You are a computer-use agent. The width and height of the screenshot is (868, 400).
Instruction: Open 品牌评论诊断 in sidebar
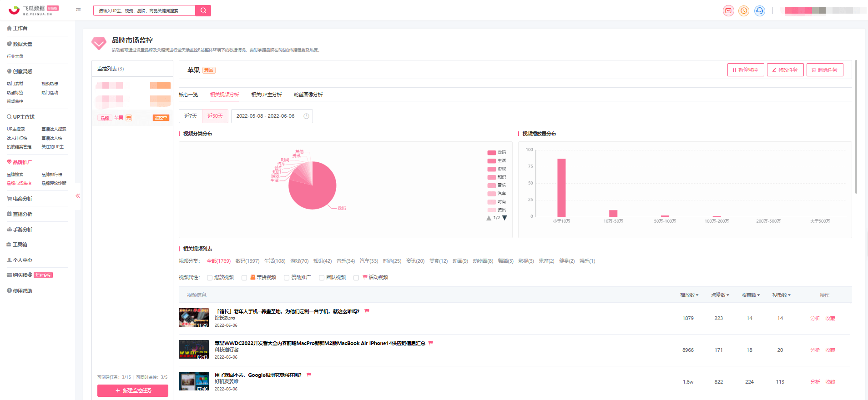54,184
